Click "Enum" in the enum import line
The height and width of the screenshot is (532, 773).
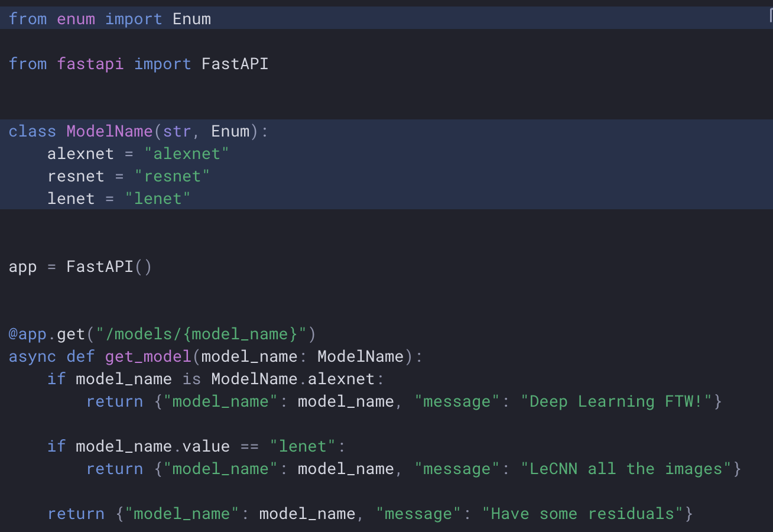tap(191, 19)
